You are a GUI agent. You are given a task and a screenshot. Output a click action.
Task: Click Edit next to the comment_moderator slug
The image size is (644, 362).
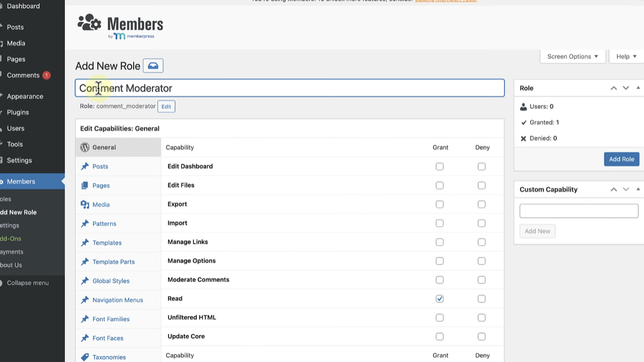[165, 106]
